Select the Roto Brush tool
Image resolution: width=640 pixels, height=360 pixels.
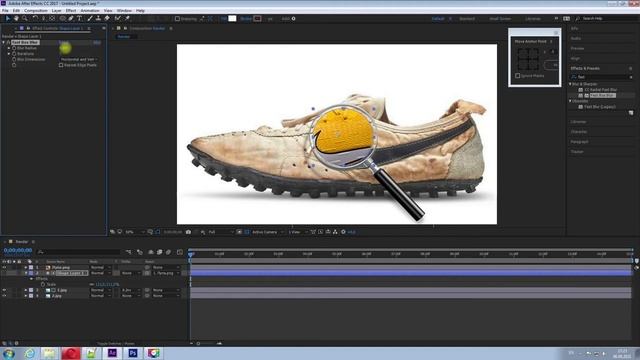click(118, 18)
